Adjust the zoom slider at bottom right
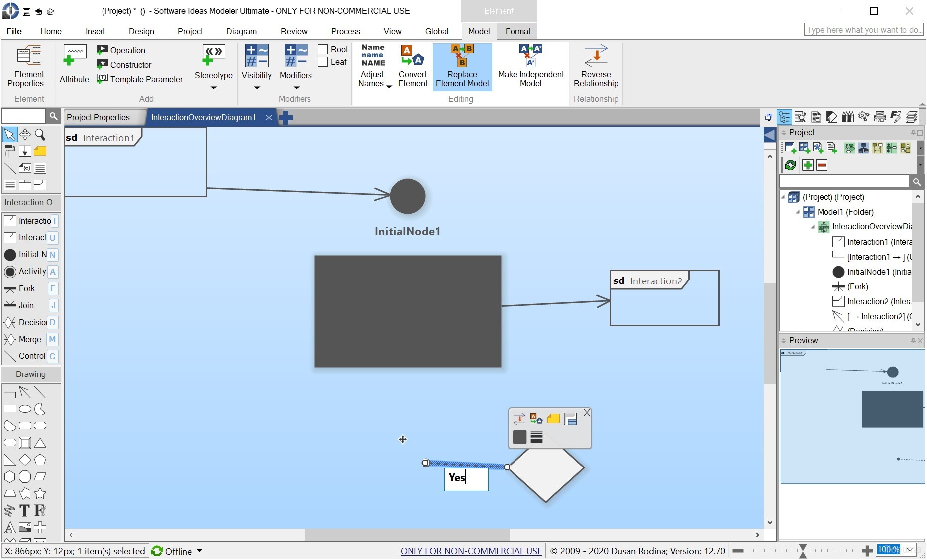 (x=803, y=551)
